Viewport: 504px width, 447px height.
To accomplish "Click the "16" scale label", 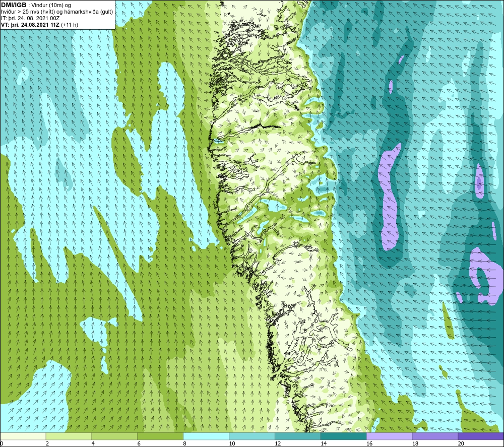I will (x=369, y=444).
